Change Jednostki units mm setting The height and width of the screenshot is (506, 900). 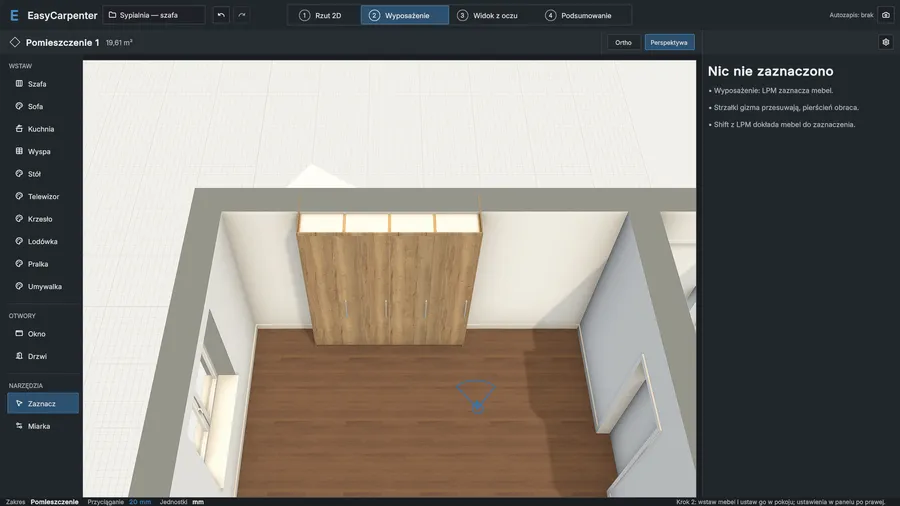(x=198, y=502)
